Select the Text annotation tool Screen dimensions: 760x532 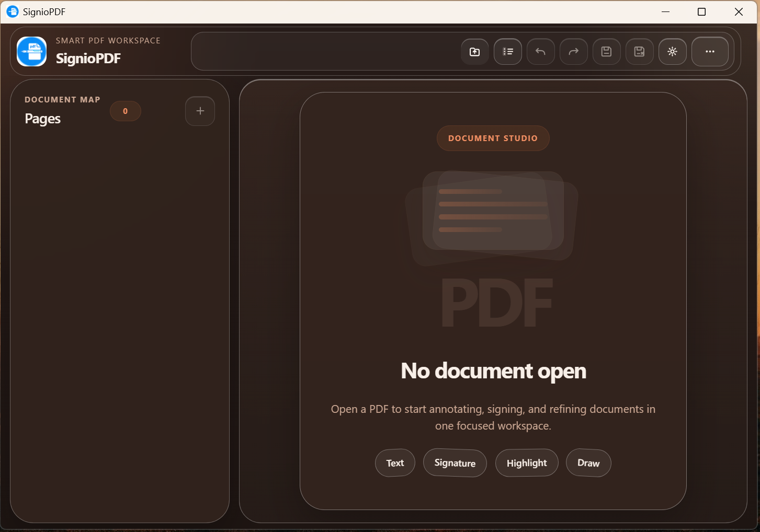point(394,462)
